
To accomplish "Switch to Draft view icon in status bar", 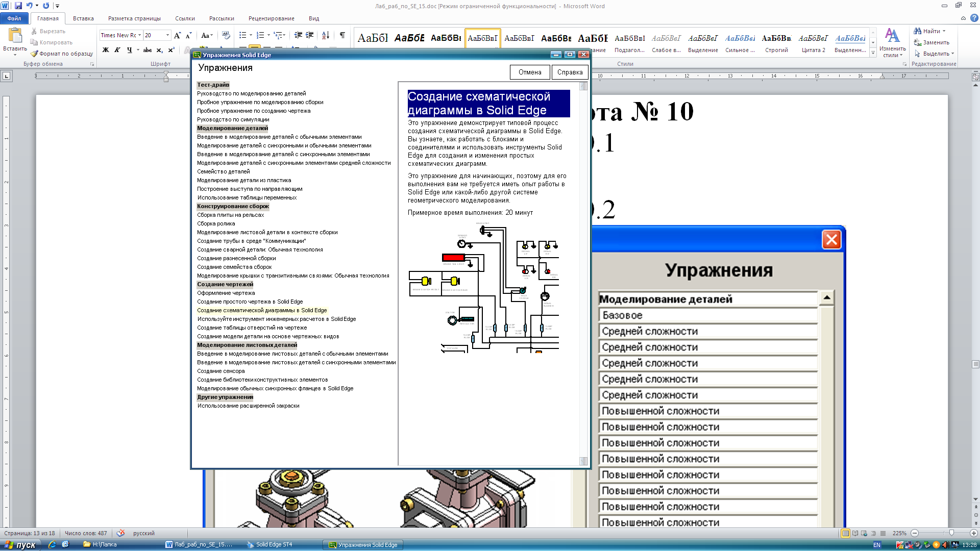I will pyautogui.click(x=883, y=533).
